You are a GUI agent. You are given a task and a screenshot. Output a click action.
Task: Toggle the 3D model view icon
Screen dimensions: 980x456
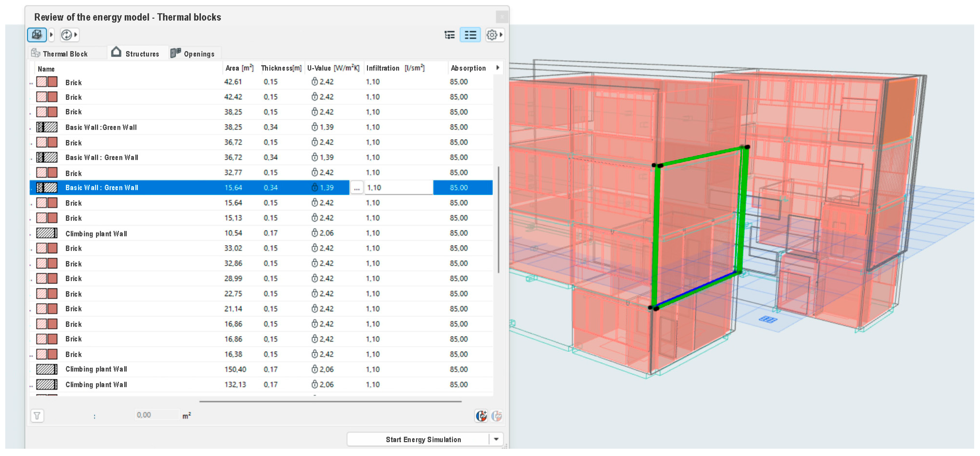[36, 35]
